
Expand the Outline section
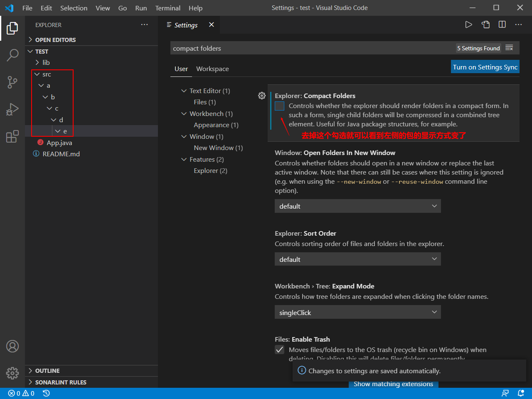point(91,371)
